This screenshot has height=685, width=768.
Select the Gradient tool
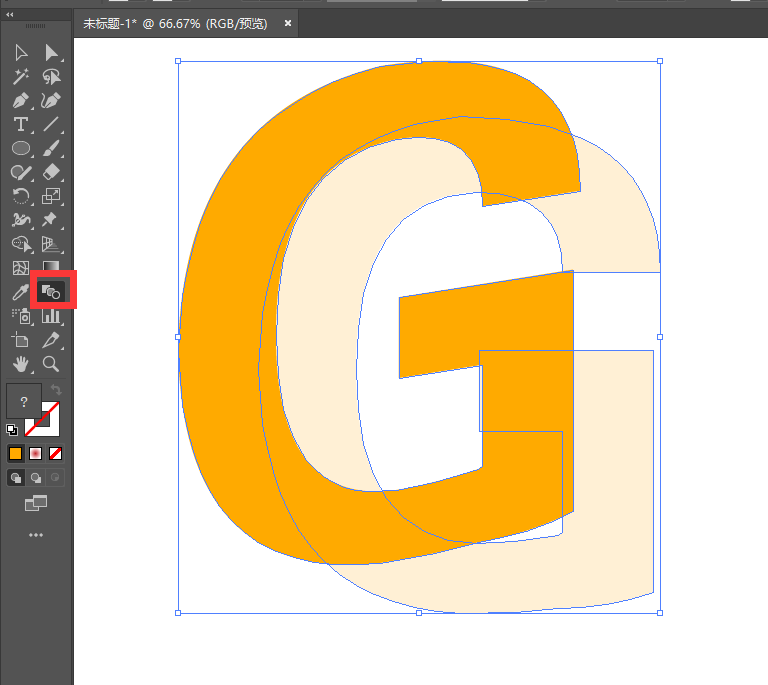(x=51, y=267)
